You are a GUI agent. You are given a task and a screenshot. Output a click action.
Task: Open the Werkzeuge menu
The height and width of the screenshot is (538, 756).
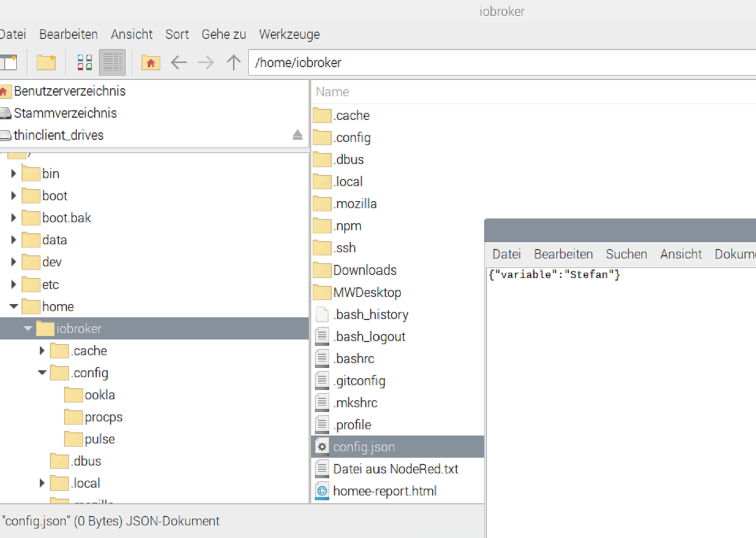pyautogui.click(x=289, y=34)
